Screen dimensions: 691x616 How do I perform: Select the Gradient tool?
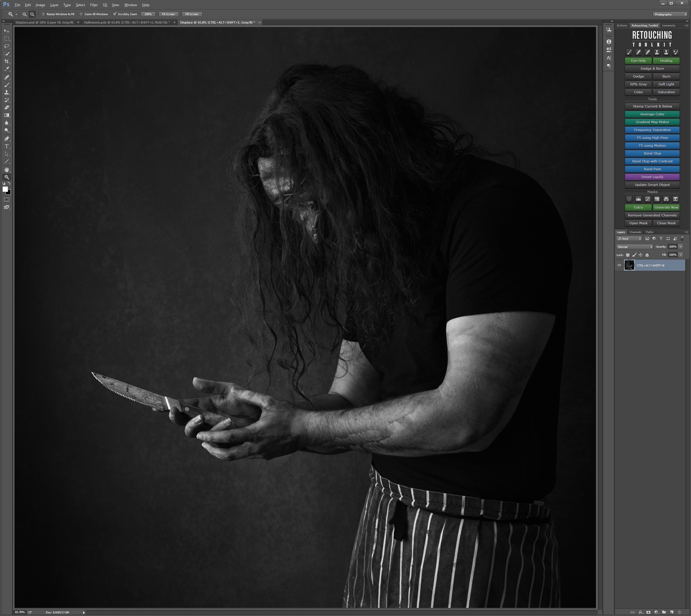pos(6,115)
